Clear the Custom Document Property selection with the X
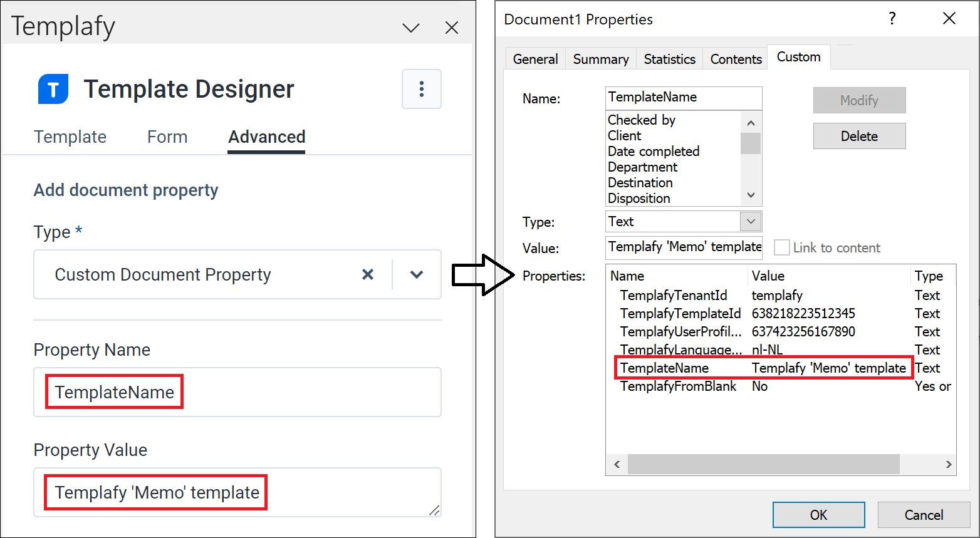Viewport: 980px width, 538px height. [x=368, y=274]
